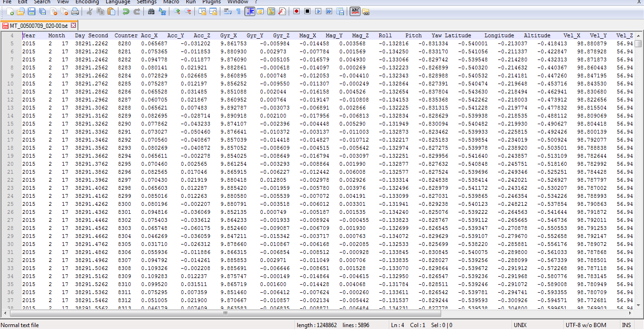
Task: Open the Language menu
Action: pyautogui.click(x=117, y=2)
